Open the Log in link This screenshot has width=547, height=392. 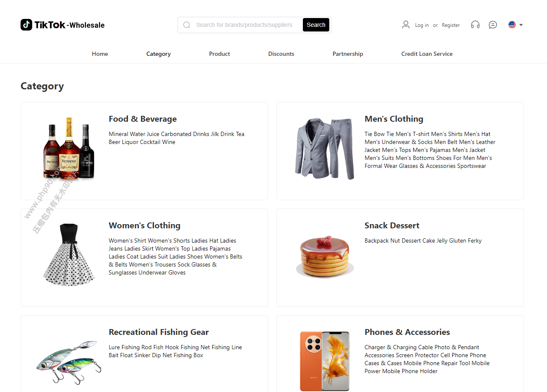422,25
